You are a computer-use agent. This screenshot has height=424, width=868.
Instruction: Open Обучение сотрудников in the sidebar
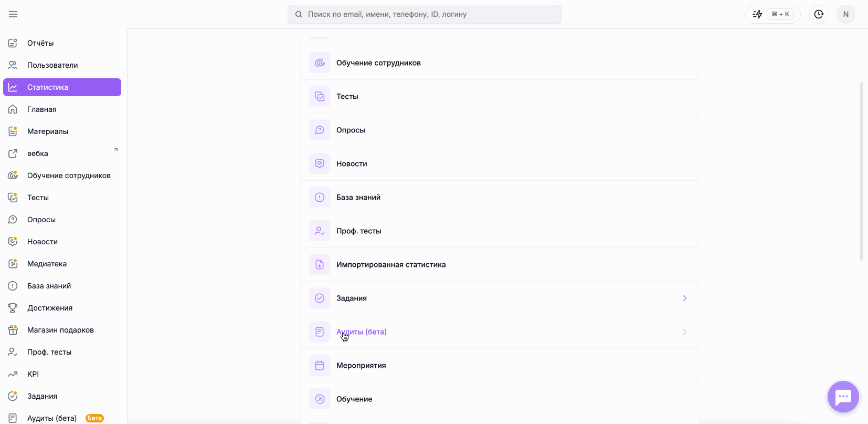pos(62,175)
